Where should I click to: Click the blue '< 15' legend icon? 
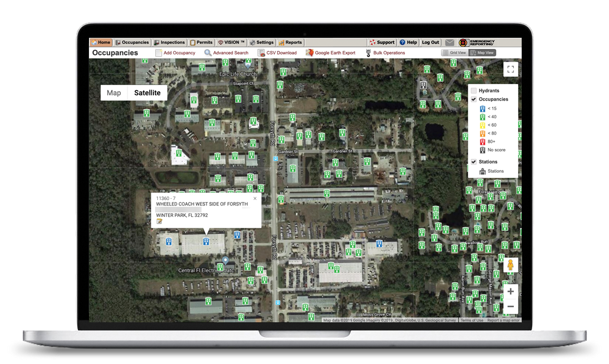click(482, 109)
